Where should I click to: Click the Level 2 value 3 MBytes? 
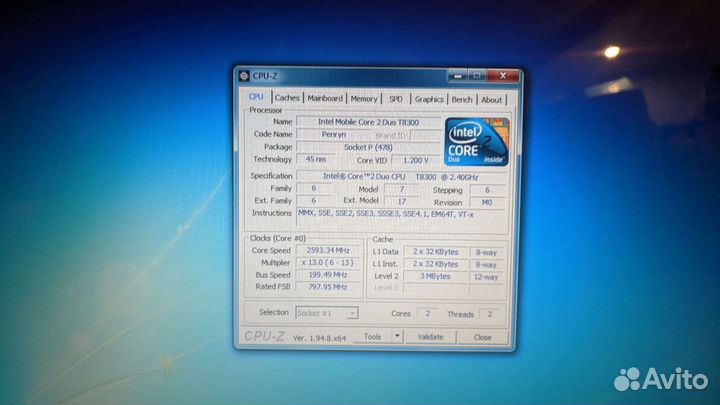click(x=435, y=276)
